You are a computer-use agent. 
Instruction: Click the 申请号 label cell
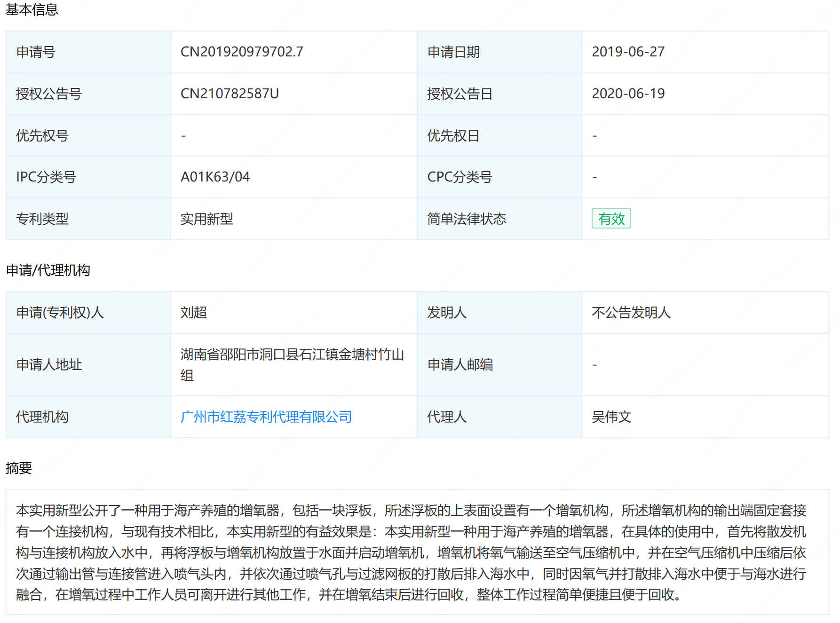[x=88, y=52]
